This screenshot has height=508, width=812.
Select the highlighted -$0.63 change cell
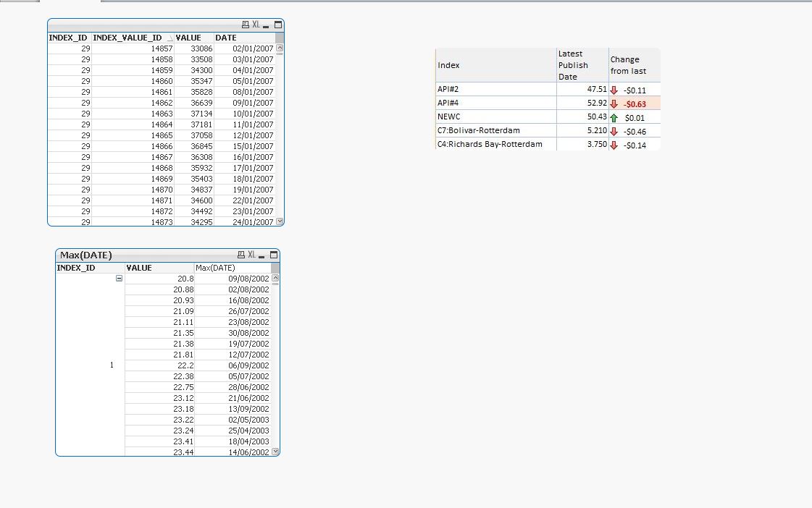[635, 103]
